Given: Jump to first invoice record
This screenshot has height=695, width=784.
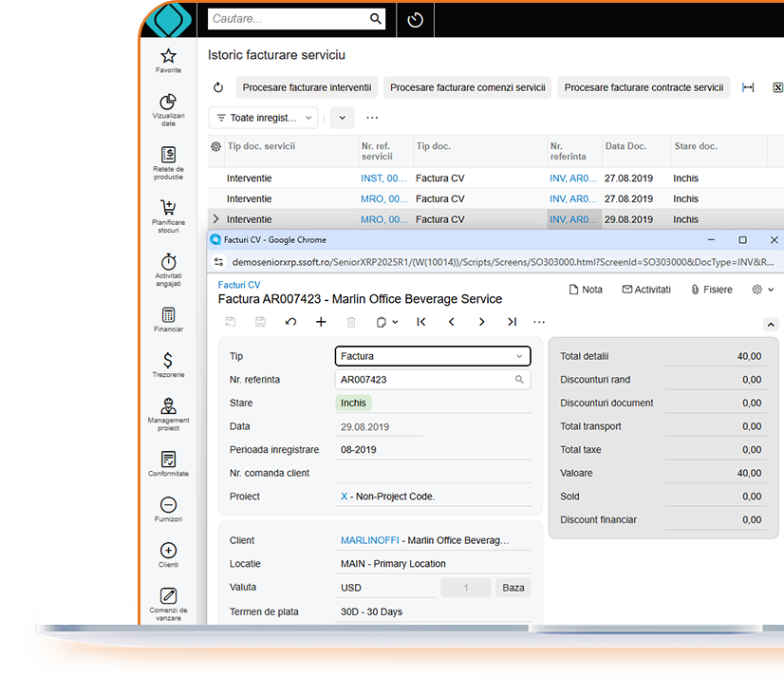Looking at the screenshot, I should [420, 322].
